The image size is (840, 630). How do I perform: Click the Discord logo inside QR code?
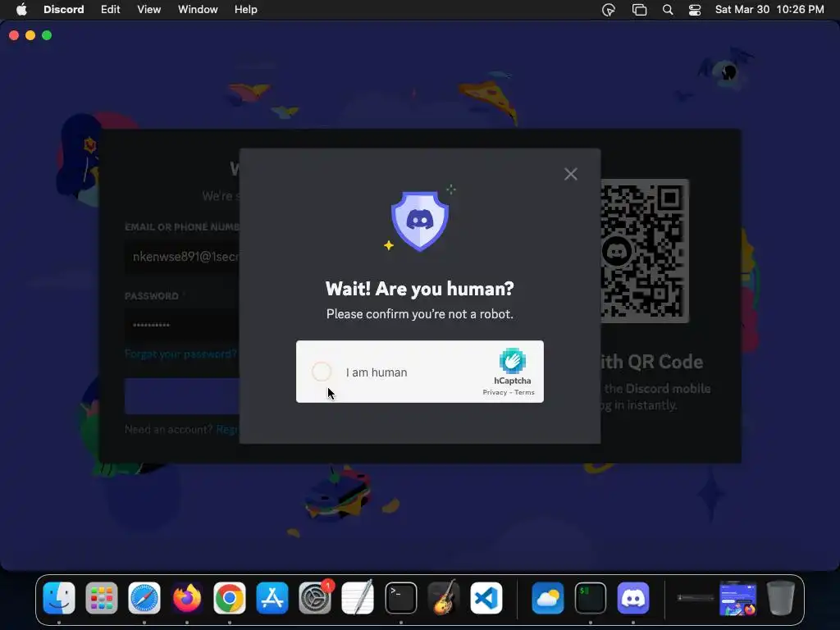click(x=617, y=251)
